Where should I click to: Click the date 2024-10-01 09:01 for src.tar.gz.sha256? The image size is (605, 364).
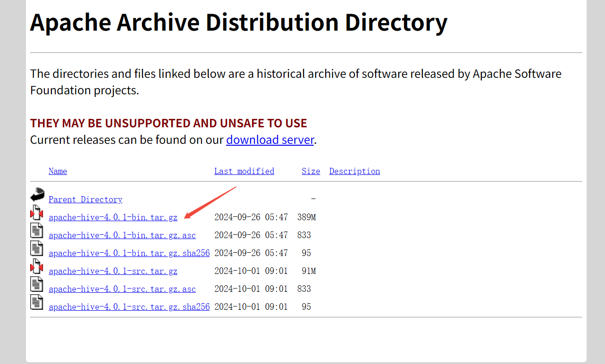click(251, 307)
